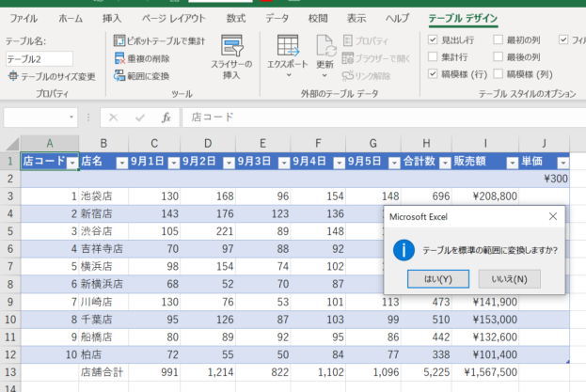
Task: Open the 9月1日 column filter dropdown
Action: (173, 163)
